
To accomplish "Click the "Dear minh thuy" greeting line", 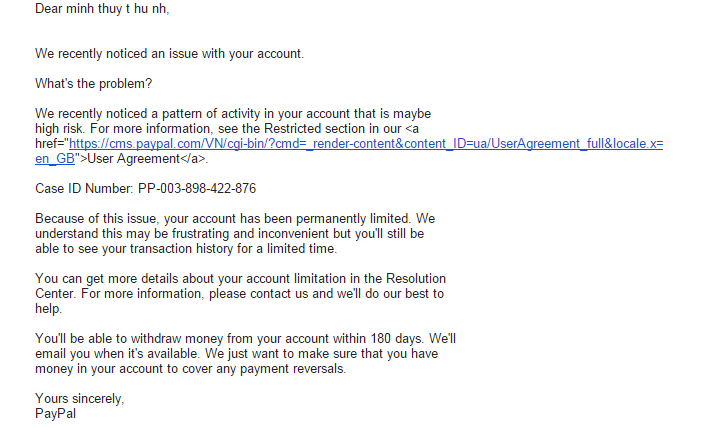I will 102,9.
